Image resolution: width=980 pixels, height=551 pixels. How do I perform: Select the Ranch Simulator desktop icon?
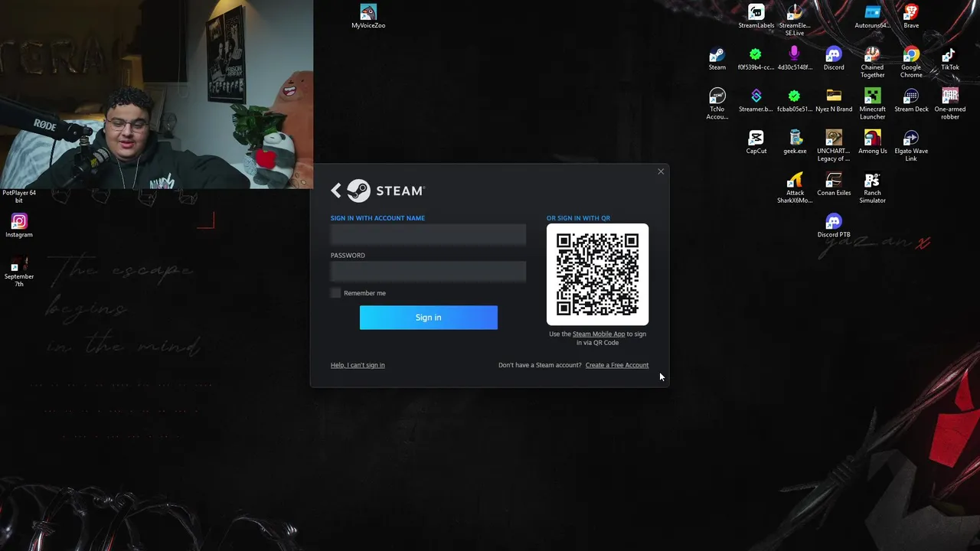872,188
